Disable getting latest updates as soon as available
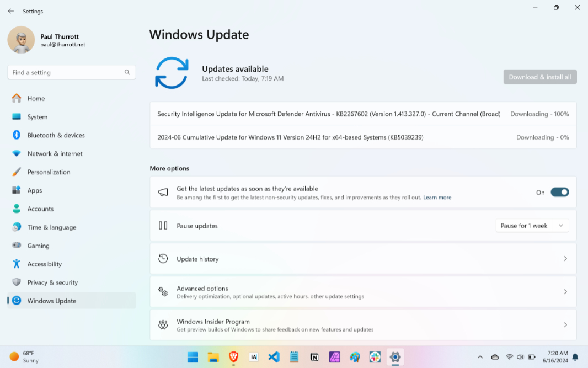Viewport: 588px width, 368px height. 559,192
